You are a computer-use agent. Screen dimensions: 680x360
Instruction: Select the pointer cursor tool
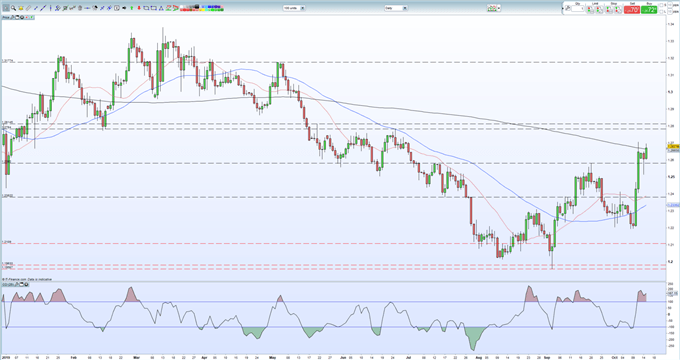pyautogui.click(x=6, y=8)
